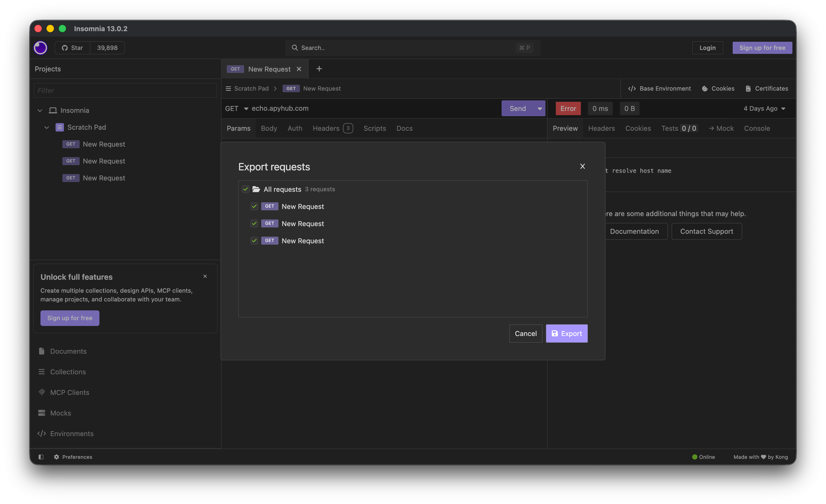
Task: Open the Console tab
Action: click(757, 129)
